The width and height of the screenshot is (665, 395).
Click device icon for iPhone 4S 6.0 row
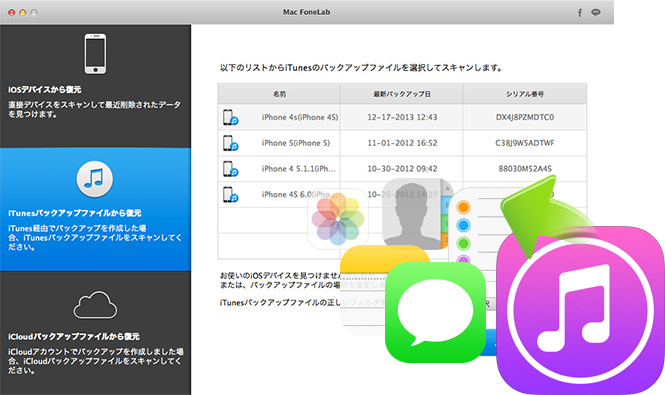231,195
